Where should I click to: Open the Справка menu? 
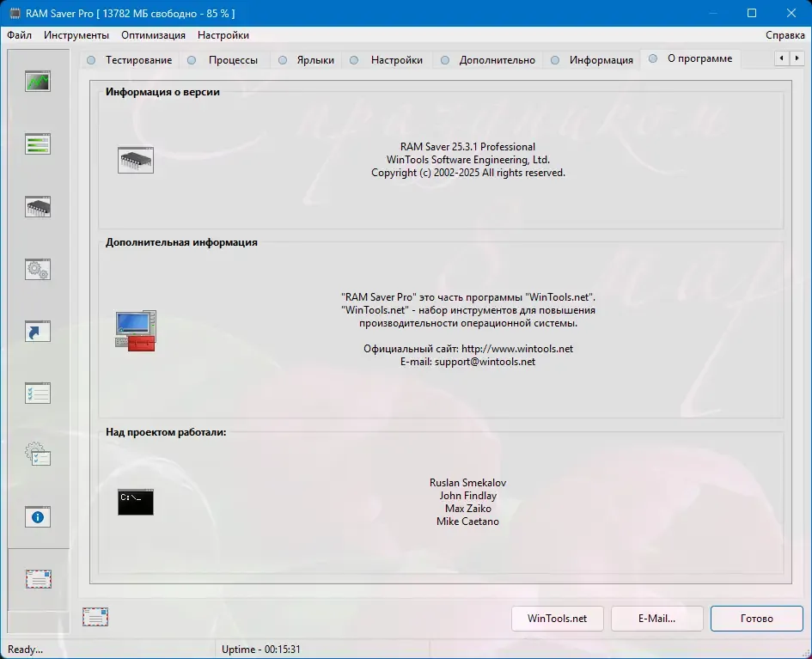click(785, 35)
